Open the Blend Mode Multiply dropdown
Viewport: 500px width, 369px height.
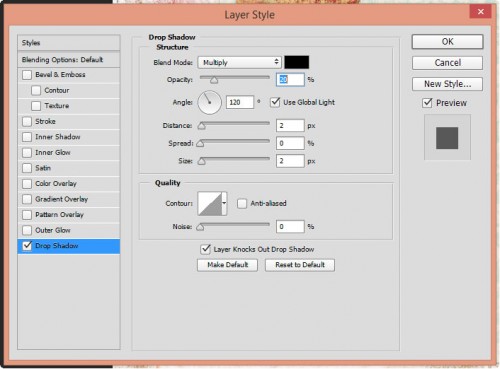[239, 62]
